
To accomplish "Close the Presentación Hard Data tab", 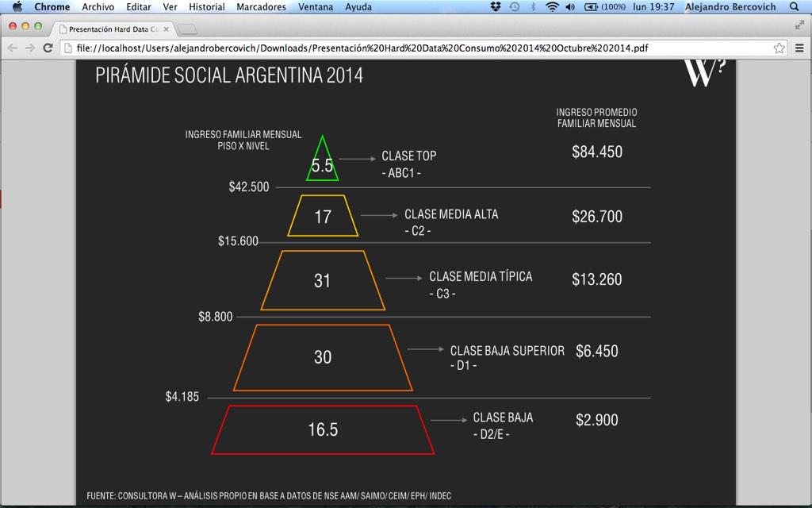I will coord(167,29).
